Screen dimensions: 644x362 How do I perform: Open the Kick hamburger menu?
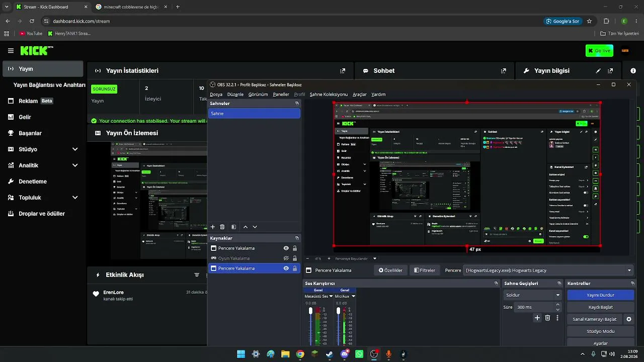[x=11, y=51]
